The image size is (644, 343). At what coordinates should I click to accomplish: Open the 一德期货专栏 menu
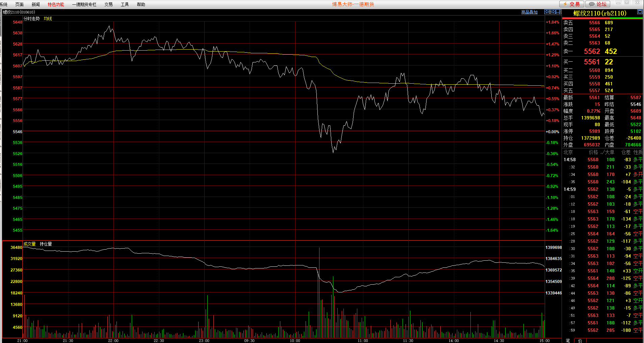[x=84, y=4]
